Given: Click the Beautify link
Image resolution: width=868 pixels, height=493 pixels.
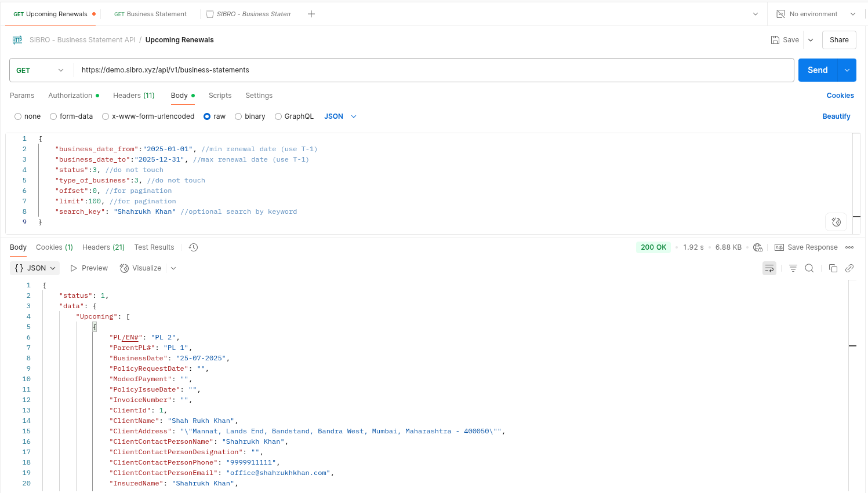Looking at the screenshot, I should (x=836, y=116).
